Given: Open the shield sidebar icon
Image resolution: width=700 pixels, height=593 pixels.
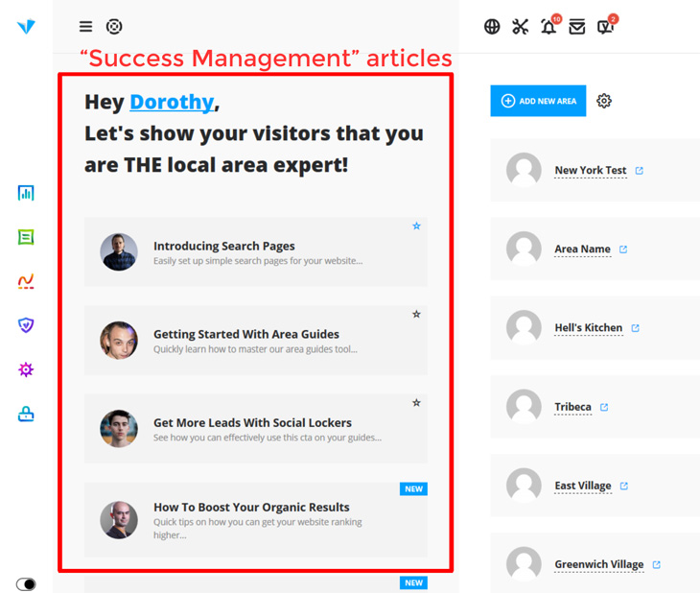Looking at the screenshot, I should [26, 325].
